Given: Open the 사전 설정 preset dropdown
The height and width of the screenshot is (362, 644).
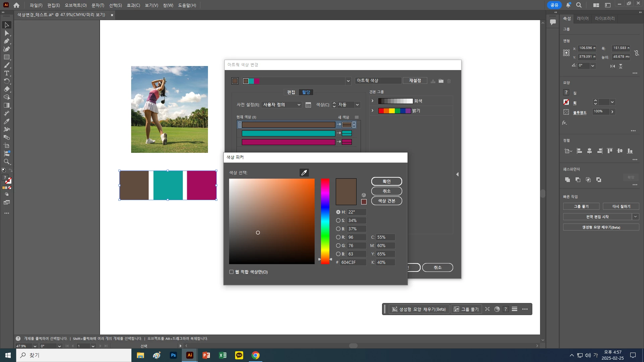Looking at the screenshot, I should tap(282, 105).
